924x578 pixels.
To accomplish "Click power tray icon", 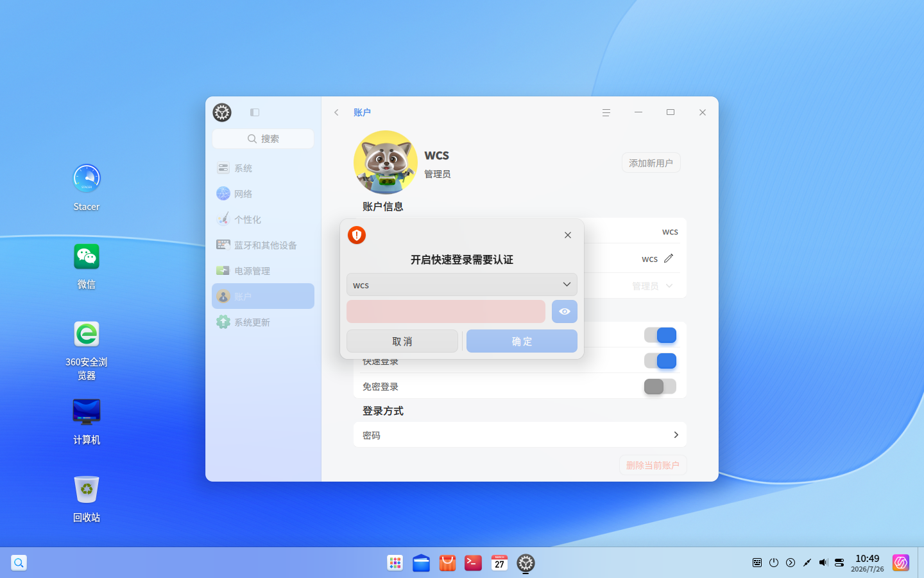I will pos(774,563).
